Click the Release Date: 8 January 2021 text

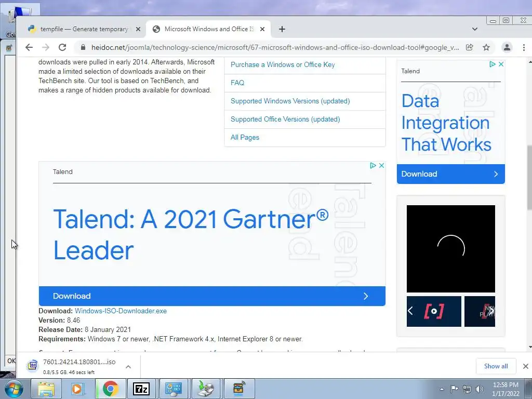point(85,330)
